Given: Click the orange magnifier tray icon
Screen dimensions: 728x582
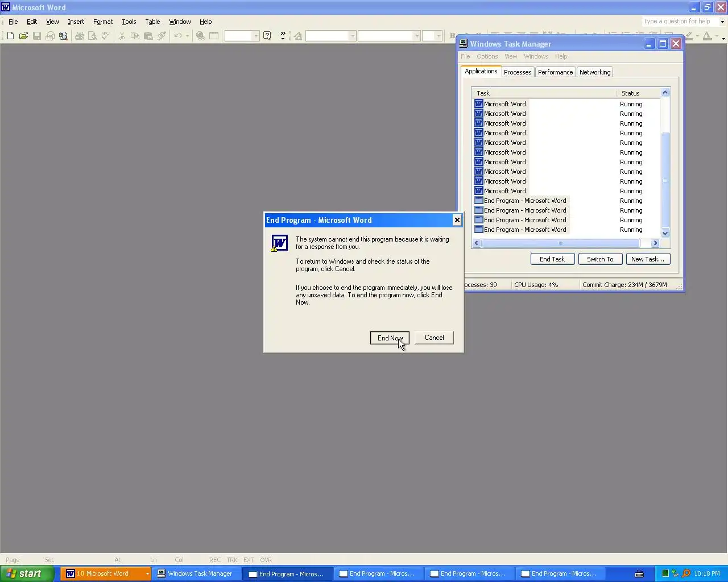Looking at the screenshot, I should (x=686, y=573).
